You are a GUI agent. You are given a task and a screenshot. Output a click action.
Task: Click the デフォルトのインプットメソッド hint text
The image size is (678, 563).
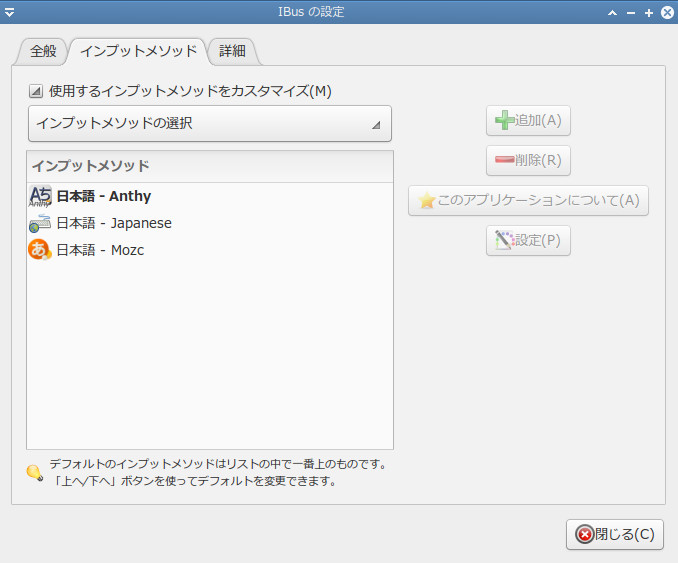pos(218,473)
